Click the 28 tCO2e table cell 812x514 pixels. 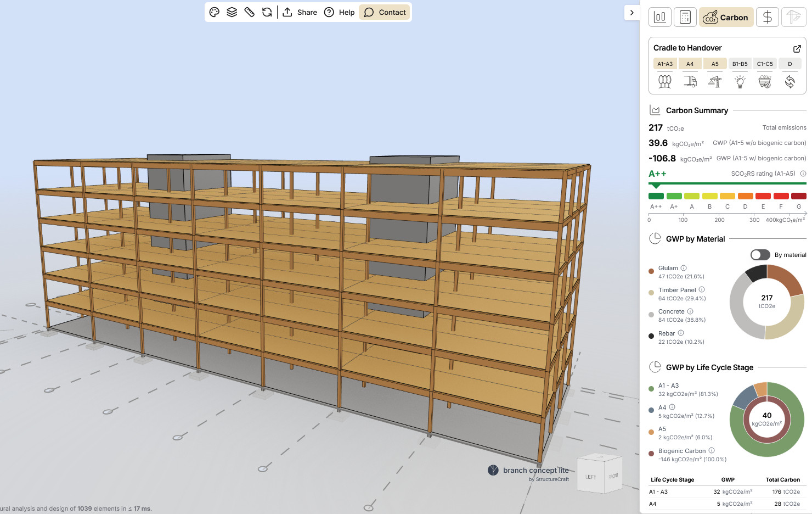787,504
